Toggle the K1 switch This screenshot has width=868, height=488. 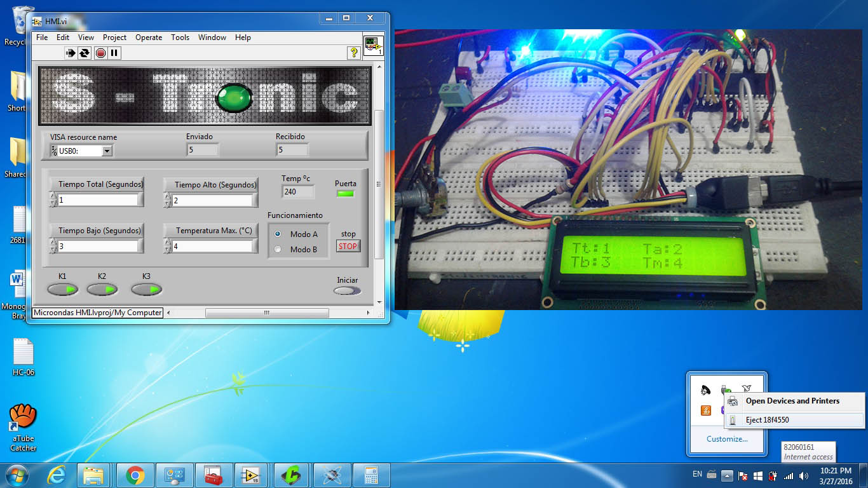point(62,289)
